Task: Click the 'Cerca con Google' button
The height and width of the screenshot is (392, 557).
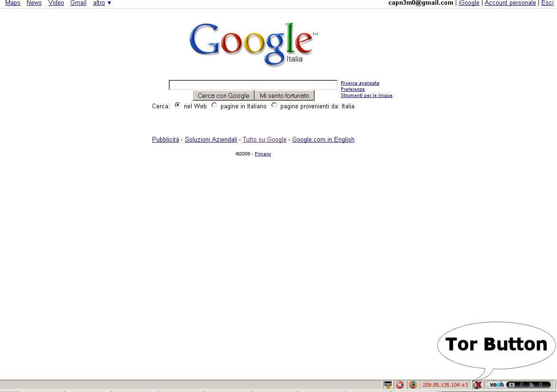Action: 223,96
